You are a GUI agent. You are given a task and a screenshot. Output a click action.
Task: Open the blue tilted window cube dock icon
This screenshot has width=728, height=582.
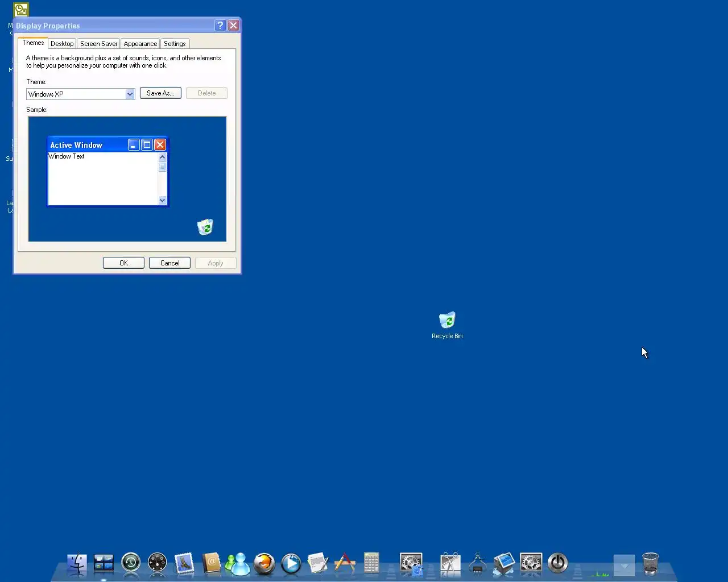[504, 563]
